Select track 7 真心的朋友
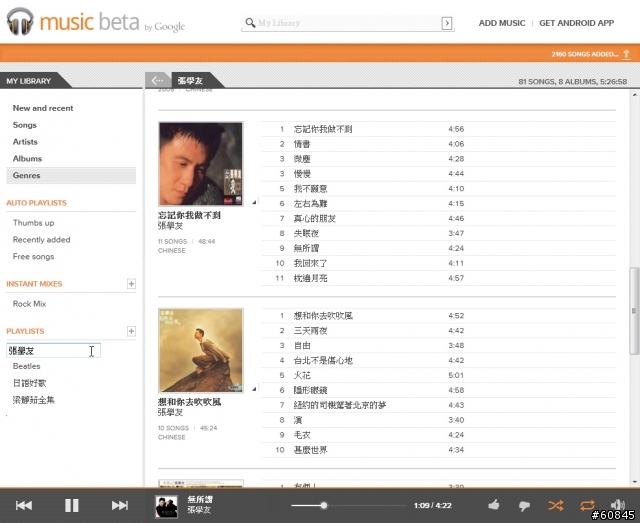The width and height of the screenshot is (640, 523). click(x=438, y=218)
